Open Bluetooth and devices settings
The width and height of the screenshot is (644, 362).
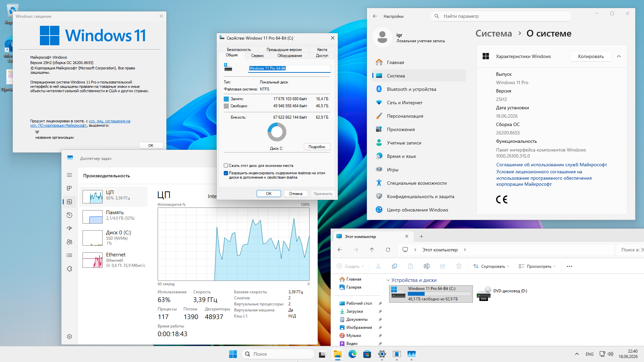coord(419,89)
